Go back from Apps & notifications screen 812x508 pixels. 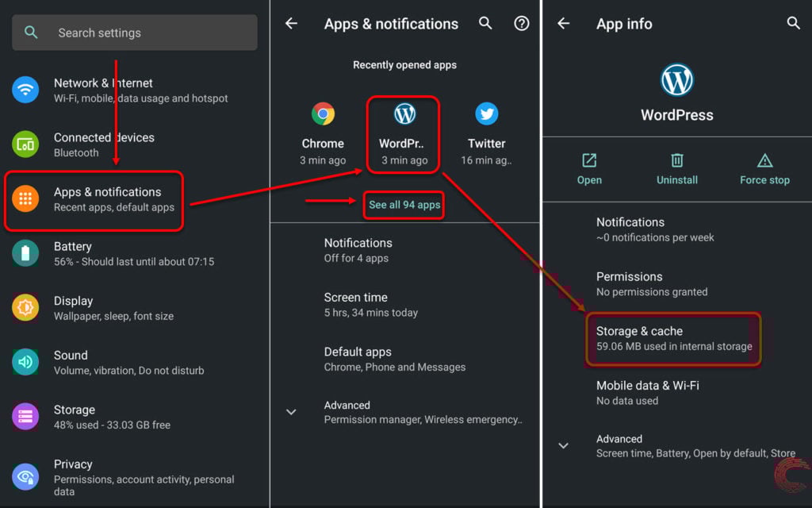(292, 23)
